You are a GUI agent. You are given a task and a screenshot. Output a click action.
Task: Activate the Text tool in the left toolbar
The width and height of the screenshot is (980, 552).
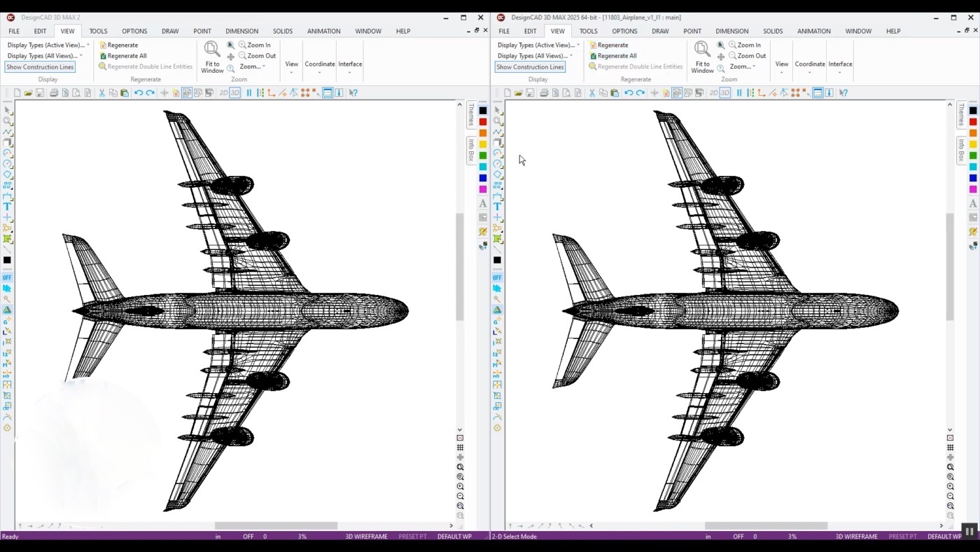(x=8, y=205)
